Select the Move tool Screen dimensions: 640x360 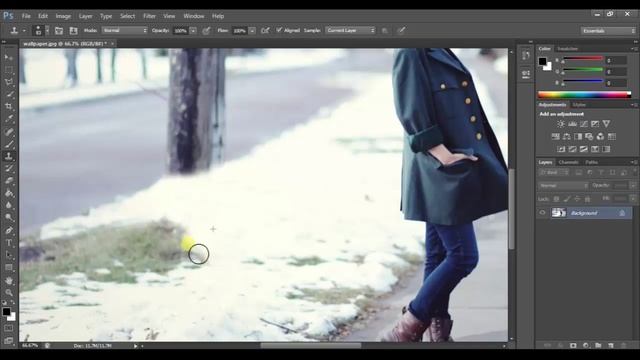(x=9, y=57)
